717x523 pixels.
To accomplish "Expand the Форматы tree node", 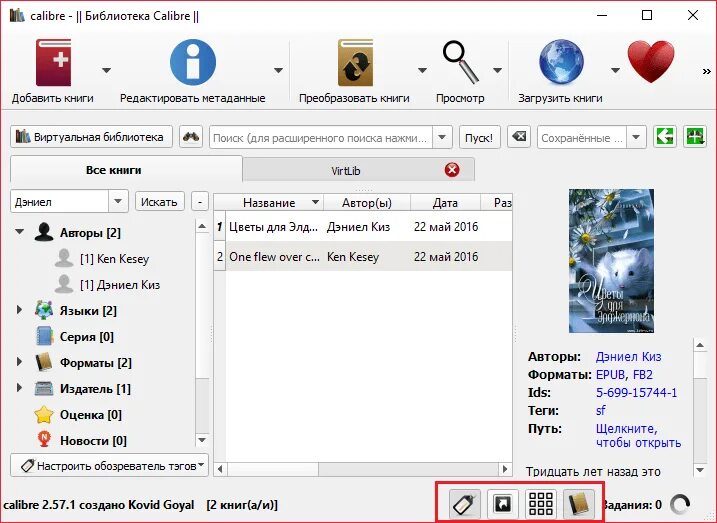I will [x=19, y=362].
